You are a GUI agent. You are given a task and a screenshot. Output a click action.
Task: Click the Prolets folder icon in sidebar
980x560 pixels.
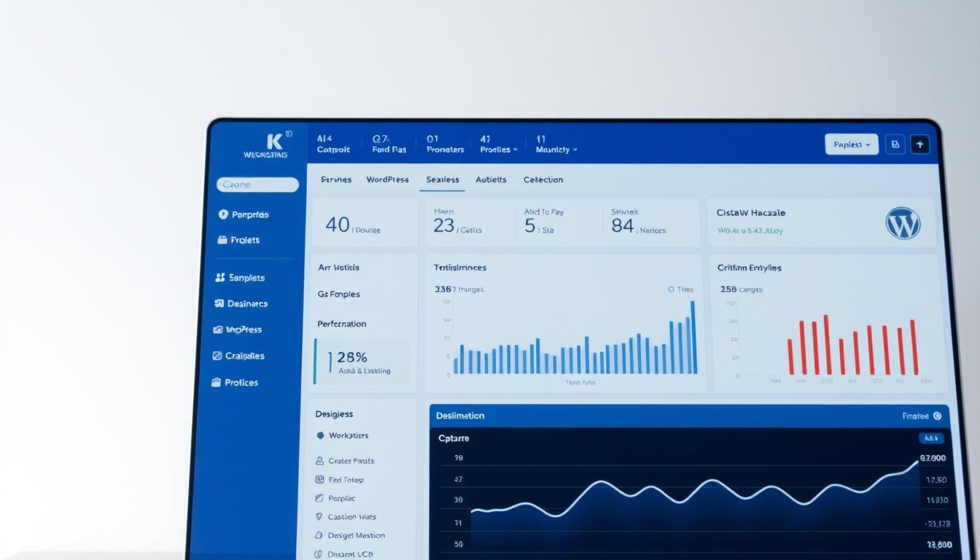pyautogui.click(x=222, y=240)
